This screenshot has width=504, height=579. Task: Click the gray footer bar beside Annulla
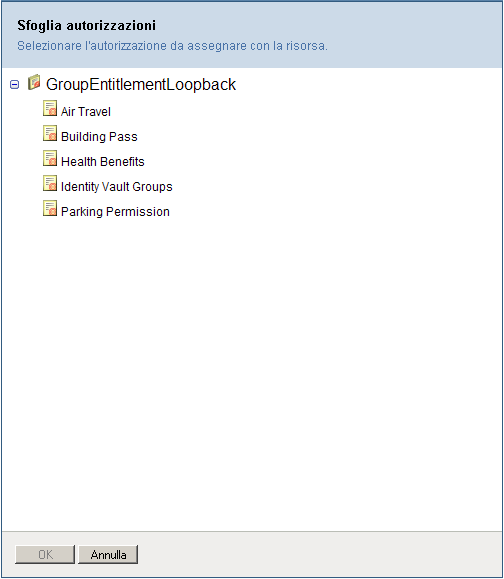pyautogui.click(x=318, y=554)
